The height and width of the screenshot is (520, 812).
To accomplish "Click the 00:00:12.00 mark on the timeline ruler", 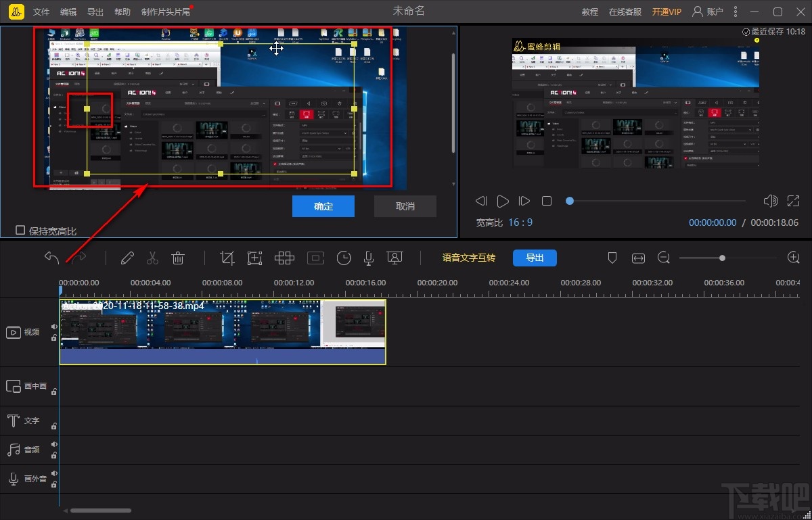I will [294, 283].
